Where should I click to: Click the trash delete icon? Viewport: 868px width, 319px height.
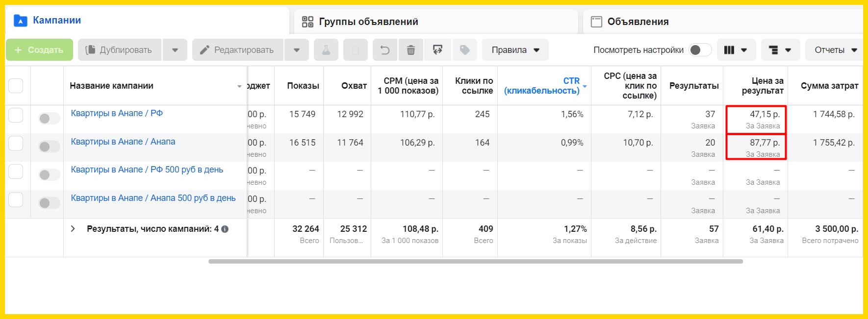click(x=411, y=50)
